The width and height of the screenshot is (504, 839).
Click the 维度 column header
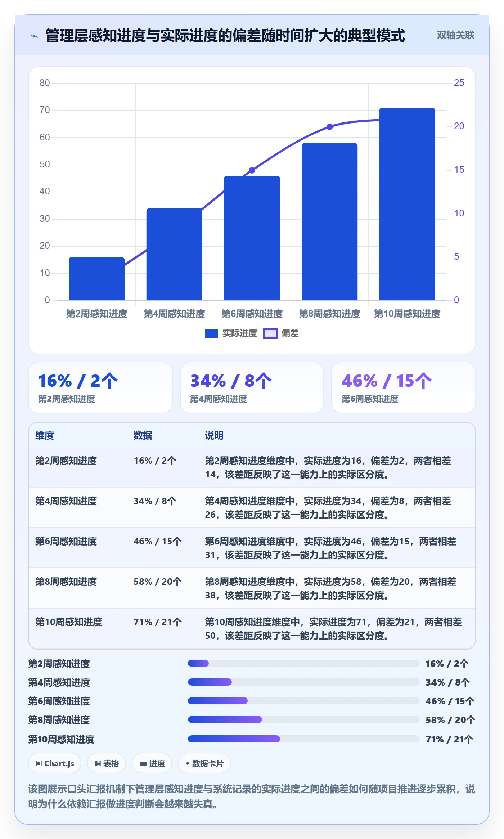tap(45, 436)
